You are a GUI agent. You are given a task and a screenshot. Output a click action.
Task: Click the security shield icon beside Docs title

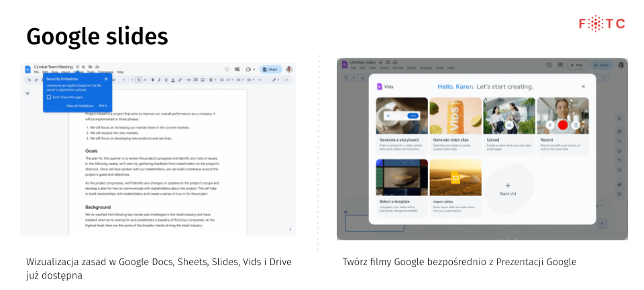pos(78,67)
